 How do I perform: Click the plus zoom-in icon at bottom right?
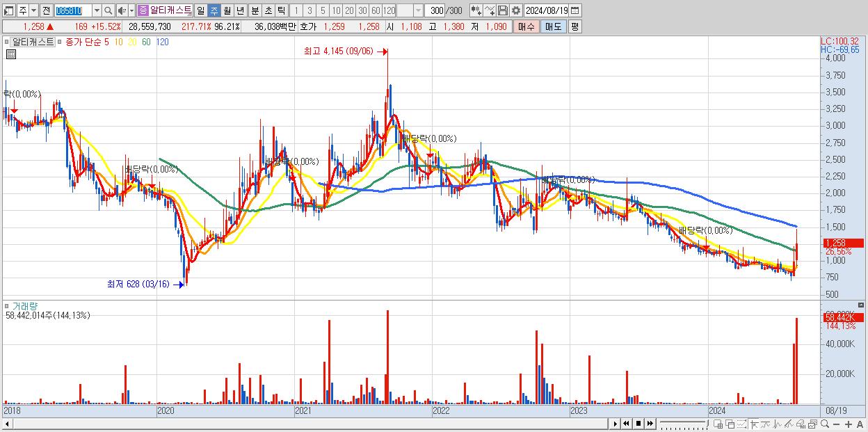click(x=849, y=424)
